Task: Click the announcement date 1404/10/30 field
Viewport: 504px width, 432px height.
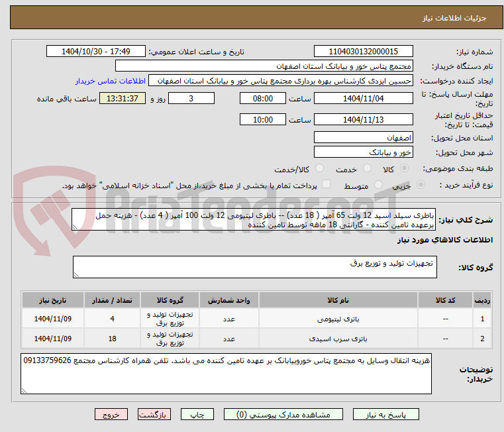Action: tap(96, 52)
